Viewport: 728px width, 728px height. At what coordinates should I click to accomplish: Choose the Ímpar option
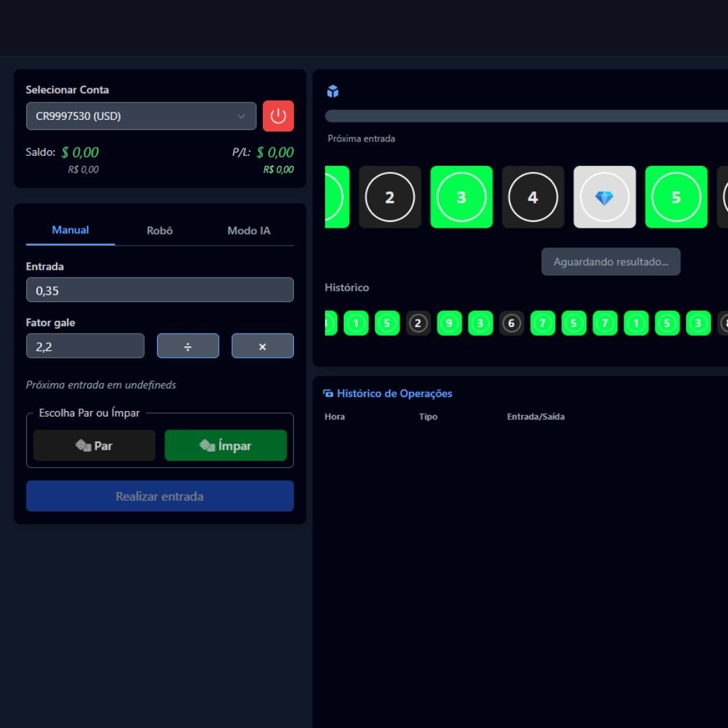pyautogui.click(x=225, y=446)
